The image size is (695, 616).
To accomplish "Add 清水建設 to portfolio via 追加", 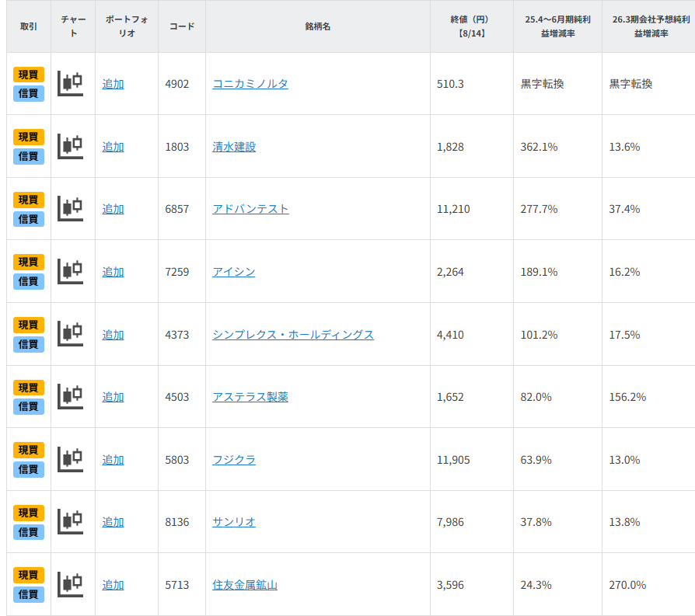I will (x=113, y=147).
